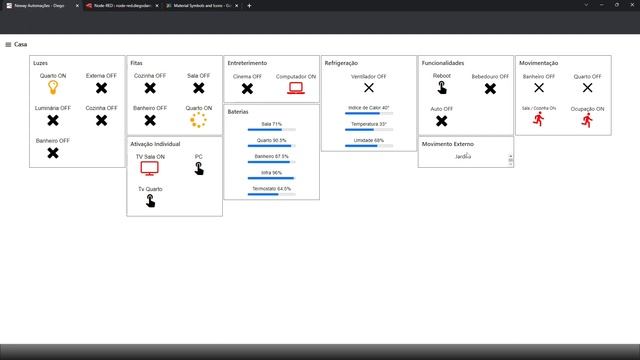Toggle the Sala OFF strip in Fitas
The width and height of the screenshot is (640, 360).
coord(198,88)
